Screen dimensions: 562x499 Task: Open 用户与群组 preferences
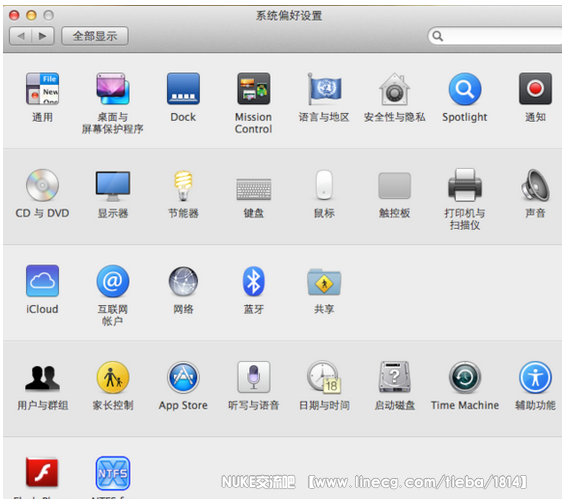click(x=42, y=377)
